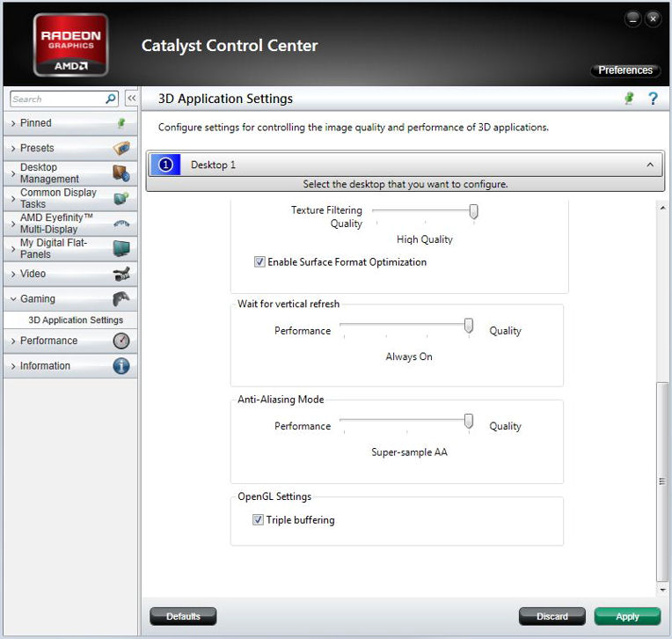This screenshot has width=672, height=639.
Task: Click the Gaming controller icon
Action: click(x=121, y=298)
